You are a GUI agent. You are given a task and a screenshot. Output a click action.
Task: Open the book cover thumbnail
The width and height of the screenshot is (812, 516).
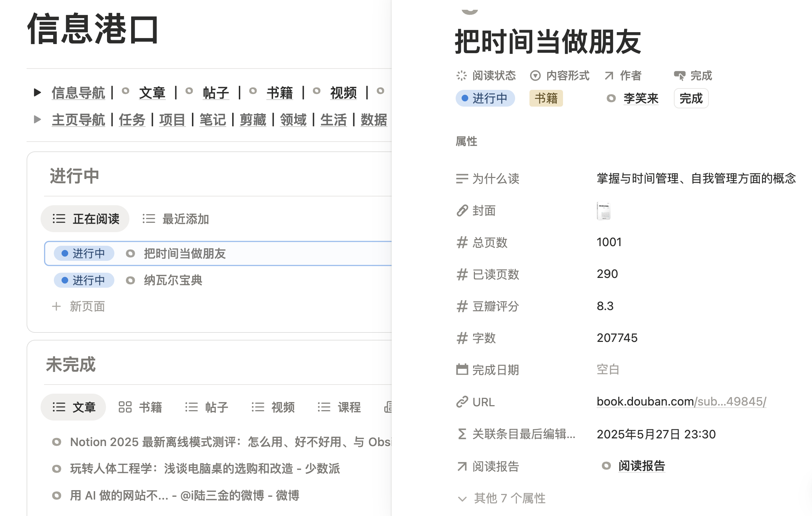tap(604, 211)
